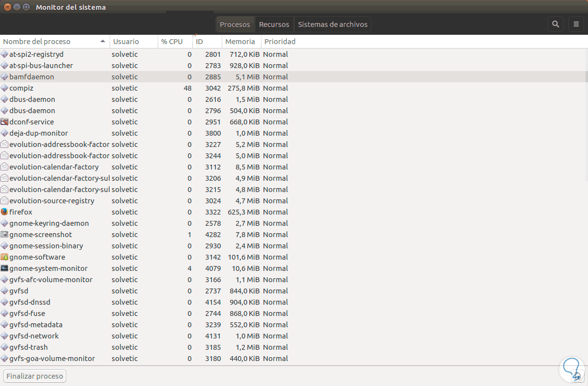
Task: Click process ID 4079
Action: click(x=213, y=268)
